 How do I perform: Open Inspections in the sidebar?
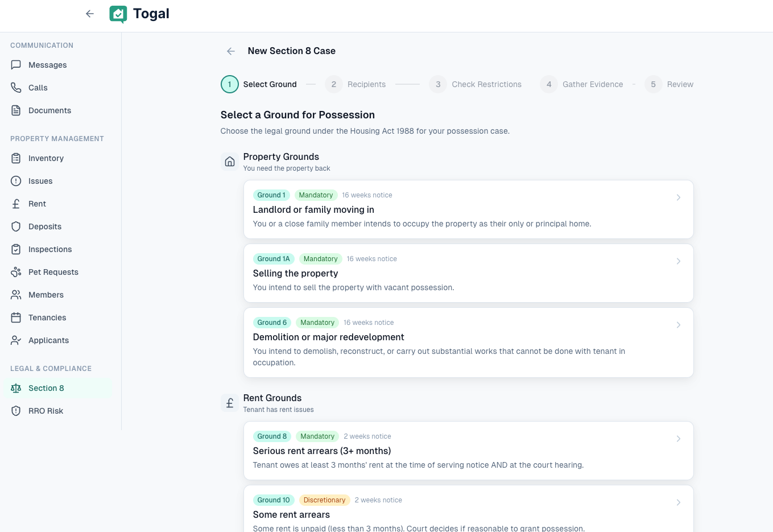click(x=50, y=249)
